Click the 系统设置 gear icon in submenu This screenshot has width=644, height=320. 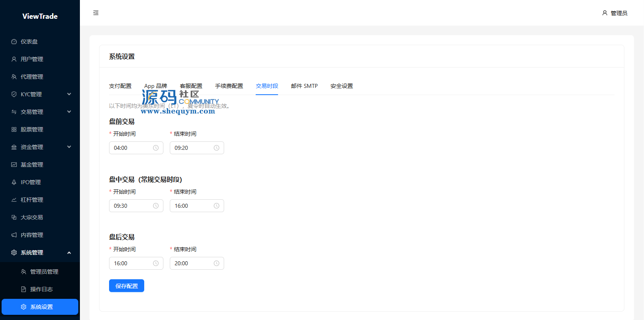(24, 307)
